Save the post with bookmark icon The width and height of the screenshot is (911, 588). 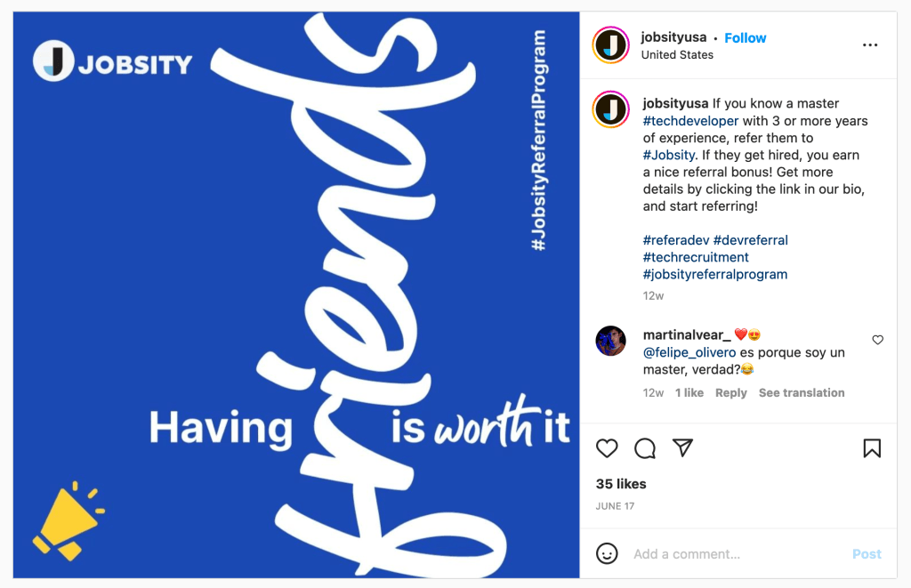click(872, 448)
